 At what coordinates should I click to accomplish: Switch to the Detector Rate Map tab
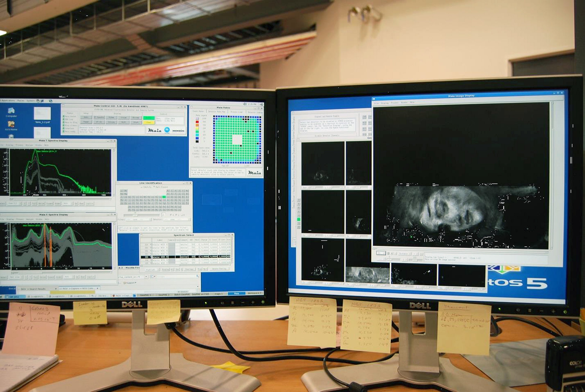click(216, 112)
